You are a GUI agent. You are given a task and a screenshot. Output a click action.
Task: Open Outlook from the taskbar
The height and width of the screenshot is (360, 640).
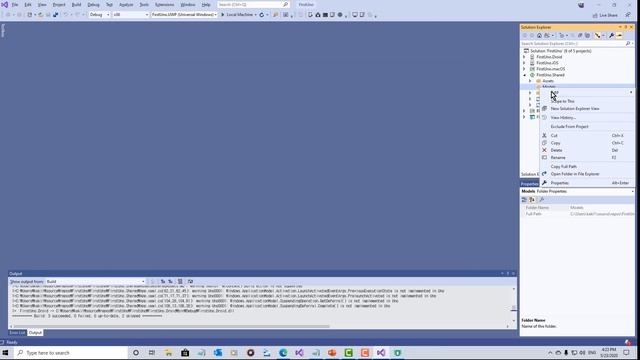point(218,353)
